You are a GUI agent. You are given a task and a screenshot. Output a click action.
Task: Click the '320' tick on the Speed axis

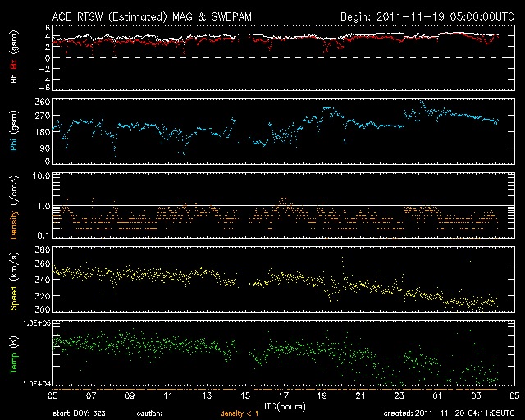click(x=43, y=296)
